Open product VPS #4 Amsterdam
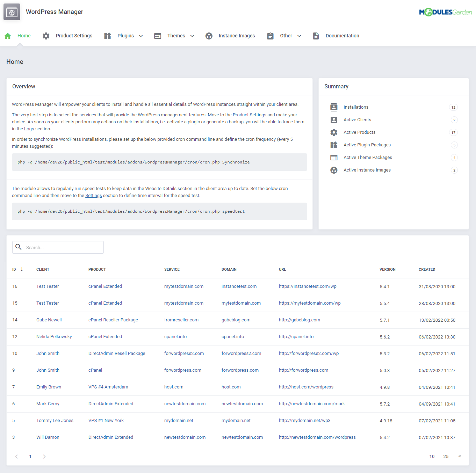476x473 pixels. [x=108, y=387]
